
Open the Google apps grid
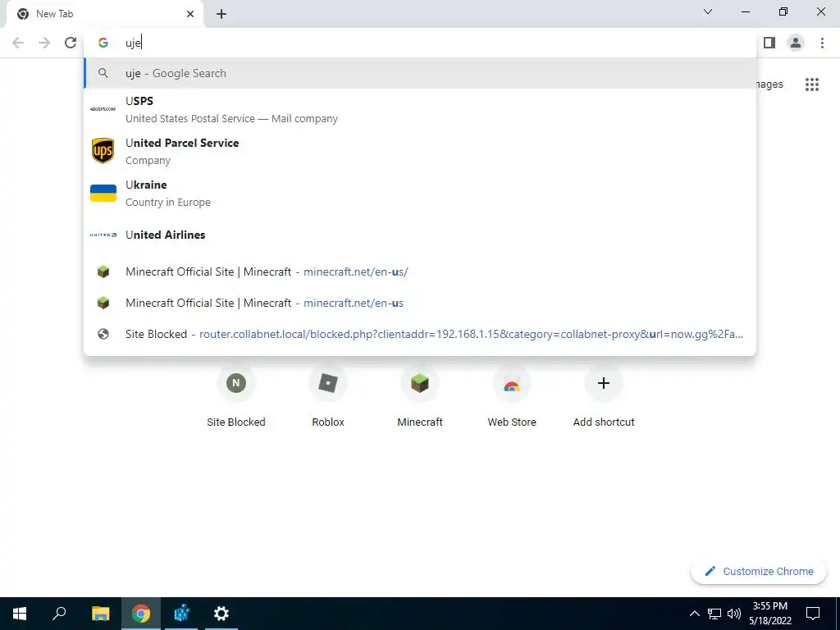[811, 84]
